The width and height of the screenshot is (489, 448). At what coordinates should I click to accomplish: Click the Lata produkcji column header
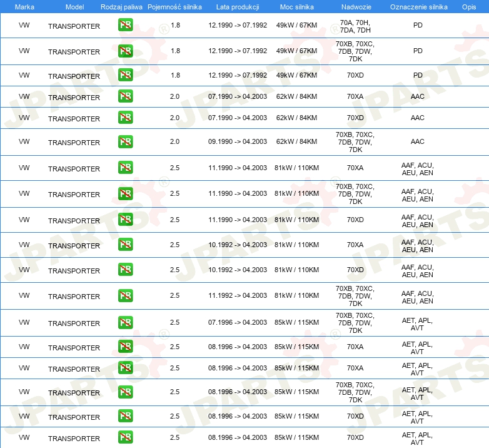(x=238, y=7)
